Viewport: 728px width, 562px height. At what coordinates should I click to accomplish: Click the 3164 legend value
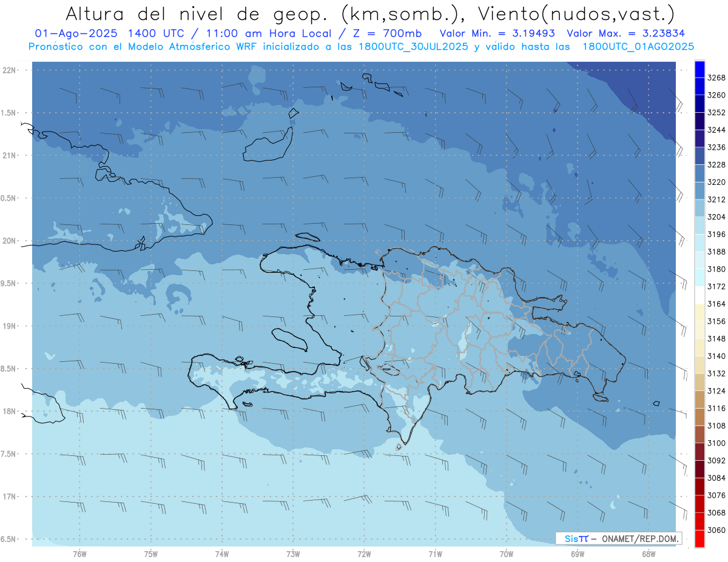[716, 304]
